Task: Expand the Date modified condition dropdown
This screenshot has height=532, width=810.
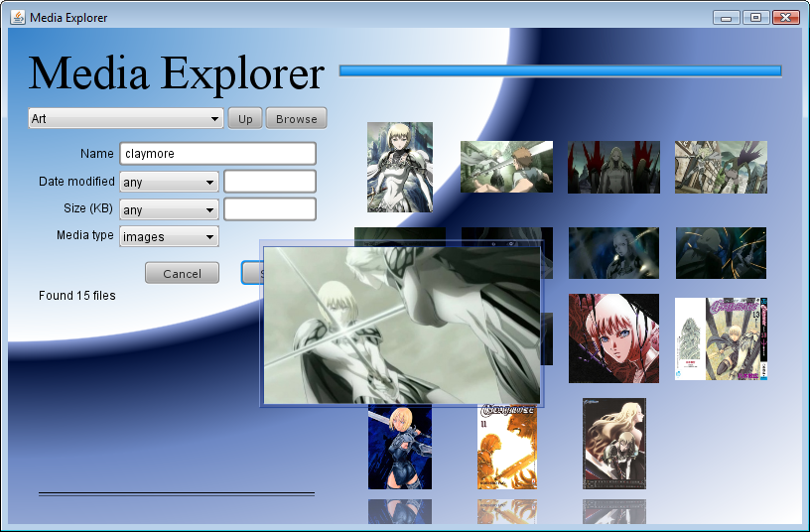Action: (169, 182)
